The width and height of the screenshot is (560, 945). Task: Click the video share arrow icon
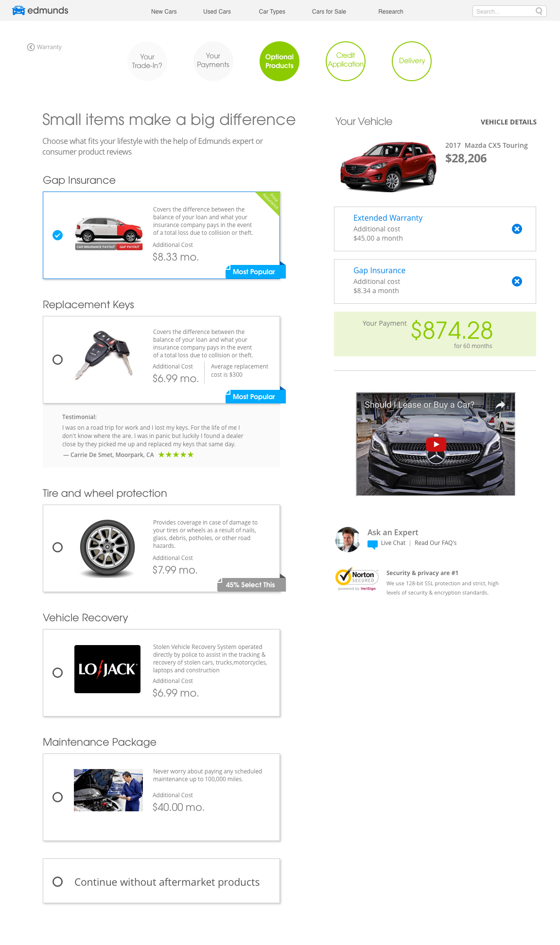pyautogui.click(x=500, y=405)
